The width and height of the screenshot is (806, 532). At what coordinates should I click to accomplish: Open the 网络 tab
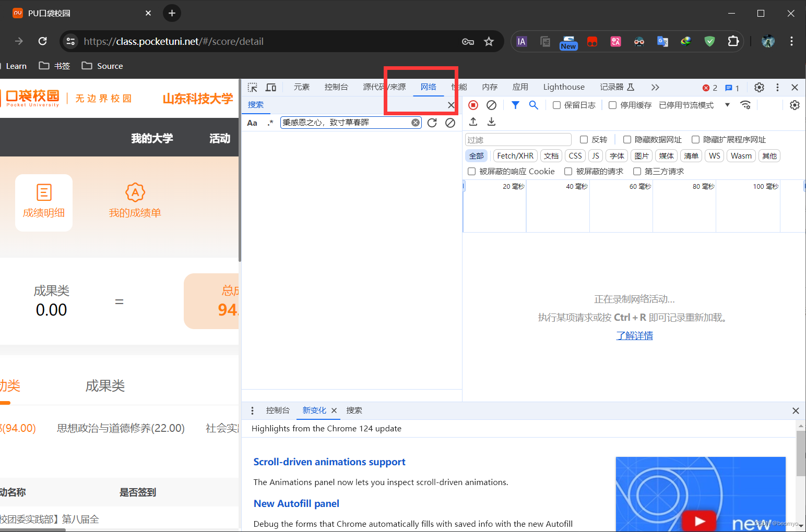click(x=429, y=87)
